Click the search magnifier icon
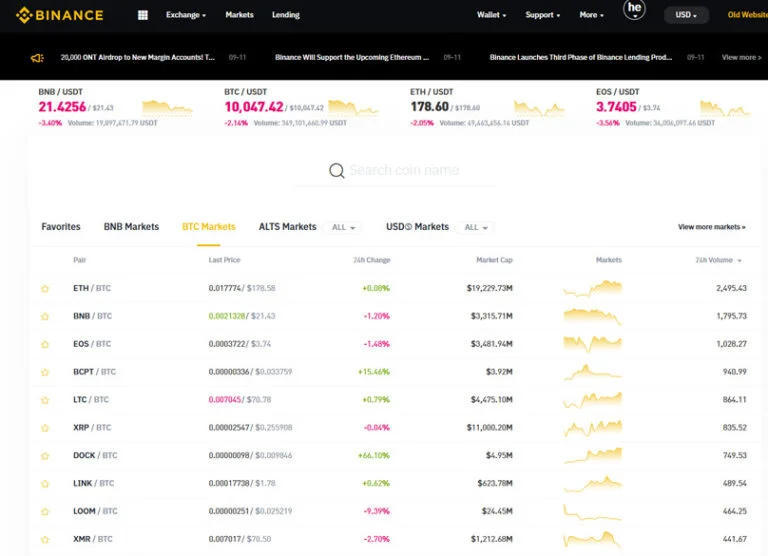Image resolution: width=768 pixels, height=556 pixels. click(336, 170)
